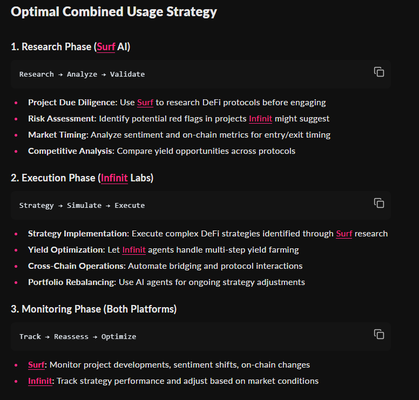
Task: Open Infinit link in Execution Phase heading
Action: pos(114,178)
